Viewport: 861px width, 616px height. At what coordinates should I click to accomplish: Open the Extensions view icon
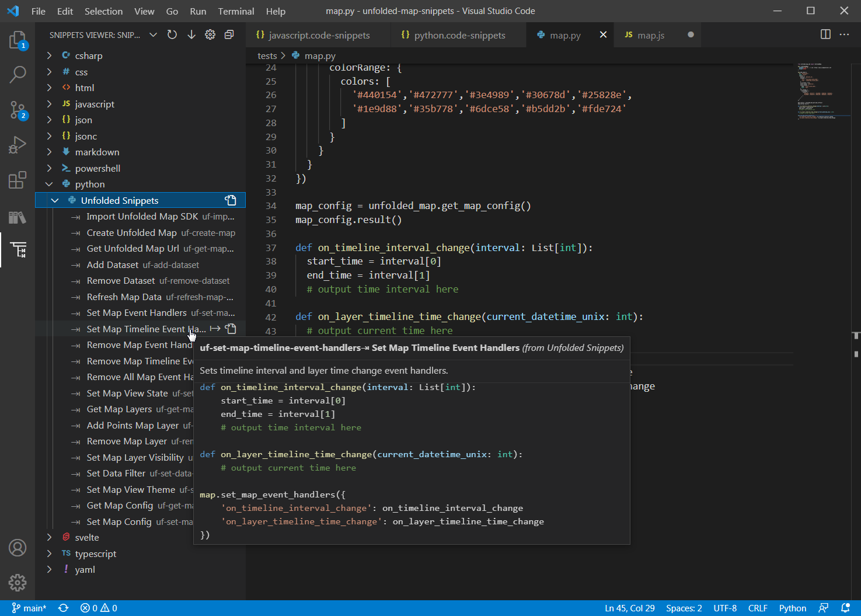(x=18, y=180)
